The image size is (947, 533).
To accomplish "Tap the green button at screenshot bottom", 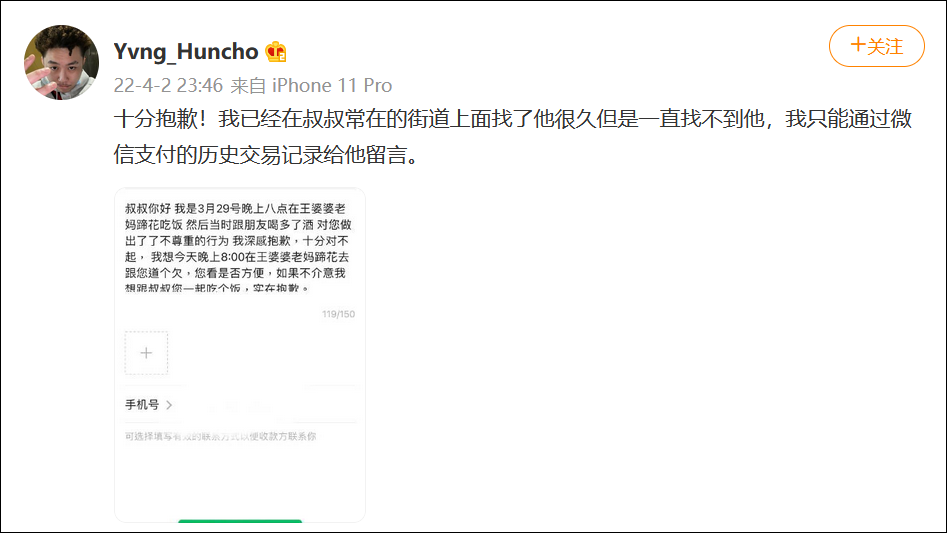I will 240,521.
